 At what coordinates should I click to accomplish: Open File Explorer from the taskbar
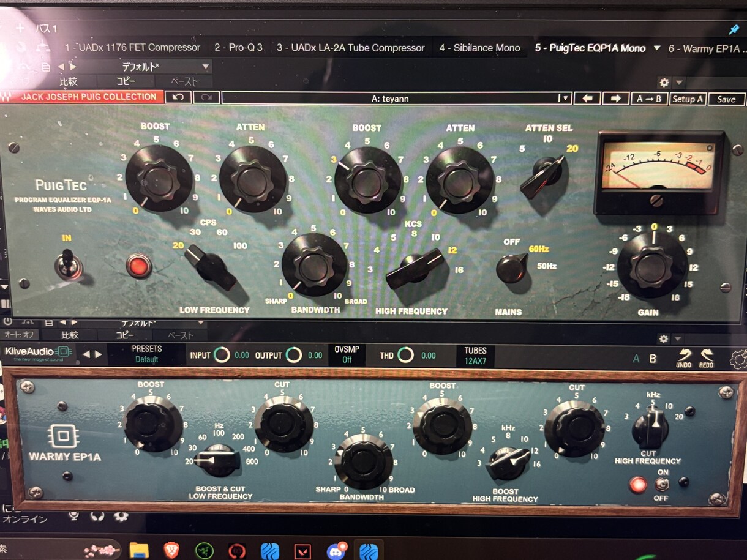(139, 550)
